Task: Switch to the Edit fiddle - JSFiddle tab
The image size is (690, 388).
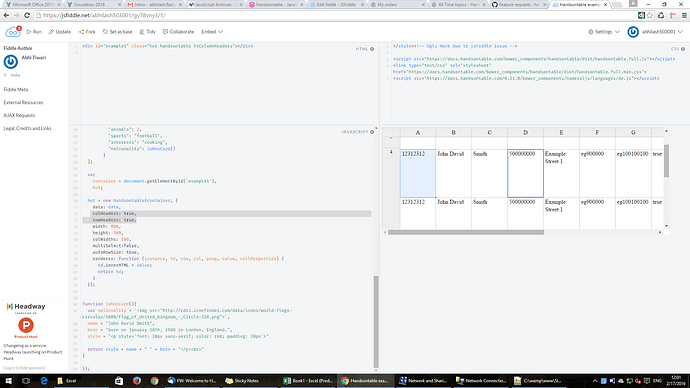Action: 336,4
